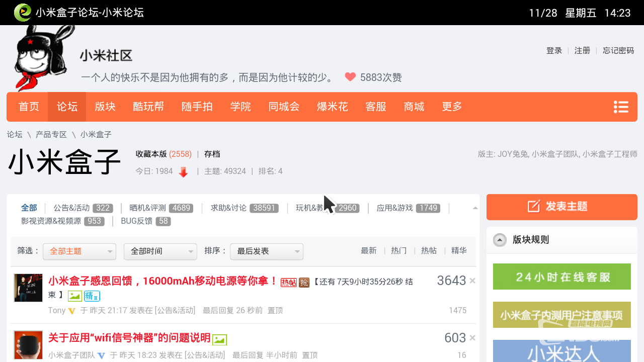Dismiss the 603-reply thread with X

point(472,338)
